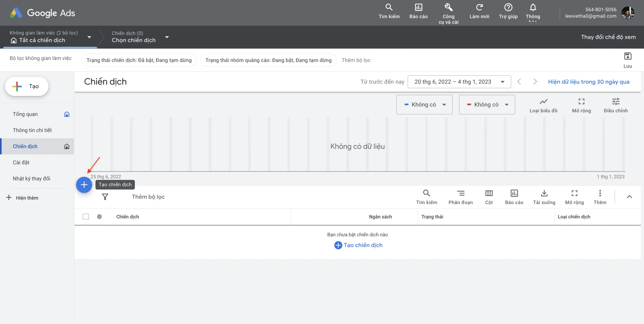
Task: Click blue plus Tạo chiến dịch button
Action: [x=84, y=185]
